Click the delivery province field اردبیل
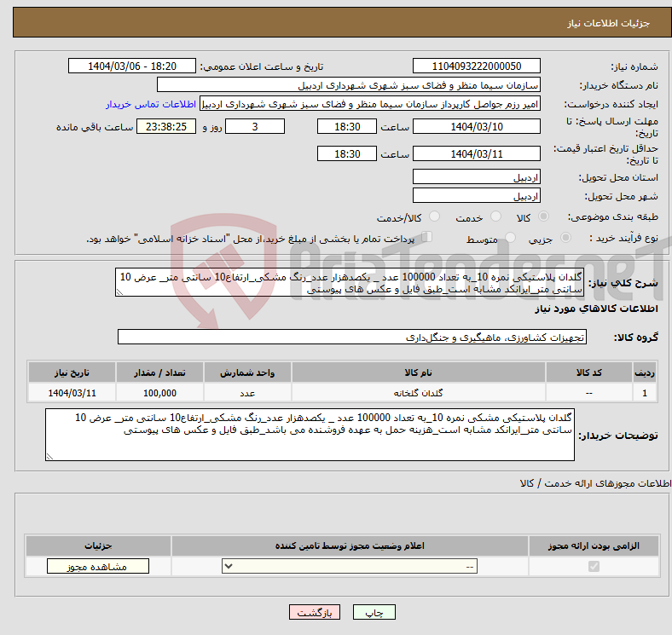The image size is (672, 635). tap(476, 176)
